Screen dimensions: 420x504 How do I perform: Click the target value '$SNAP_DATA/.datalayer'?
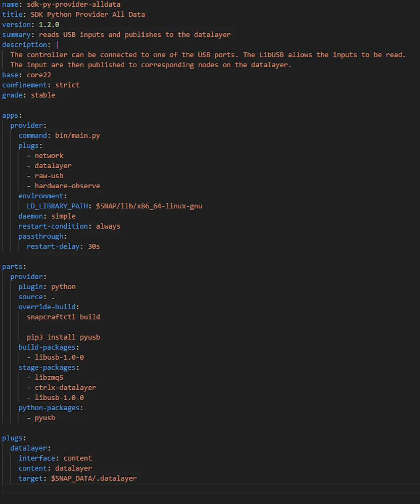94,478
